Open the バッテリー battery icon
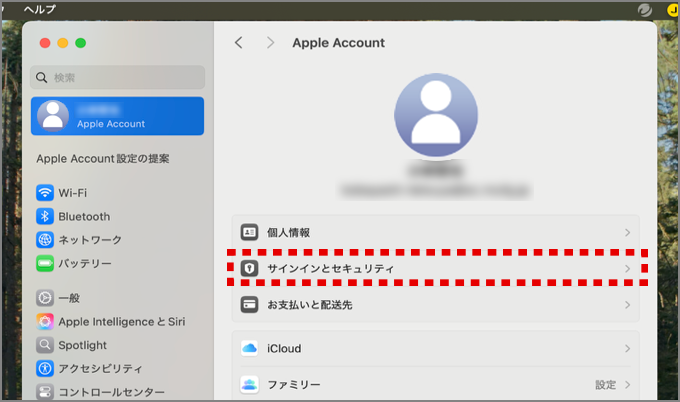 coord(45,264)
